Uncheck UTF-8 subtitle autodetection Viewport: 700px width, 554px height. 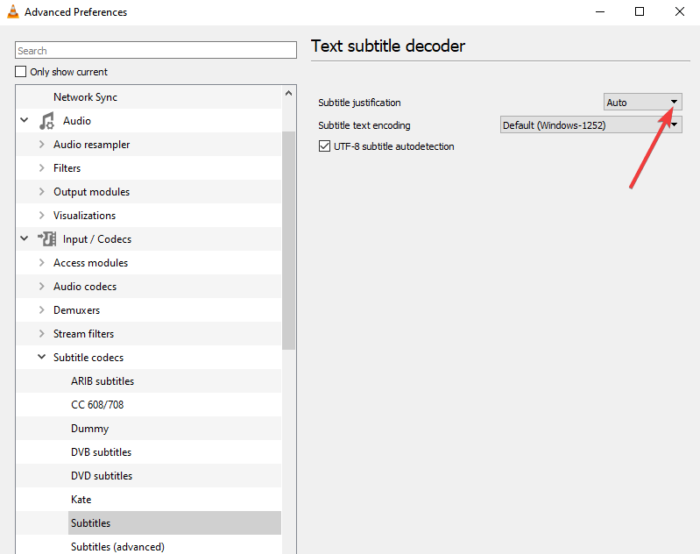click(x=325, y=146)
